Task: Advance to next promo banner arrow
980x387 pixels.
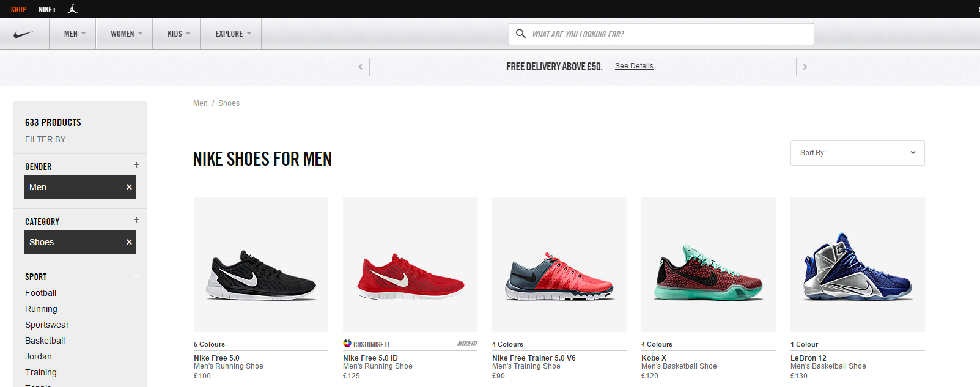Action: (x=805, y=67)
